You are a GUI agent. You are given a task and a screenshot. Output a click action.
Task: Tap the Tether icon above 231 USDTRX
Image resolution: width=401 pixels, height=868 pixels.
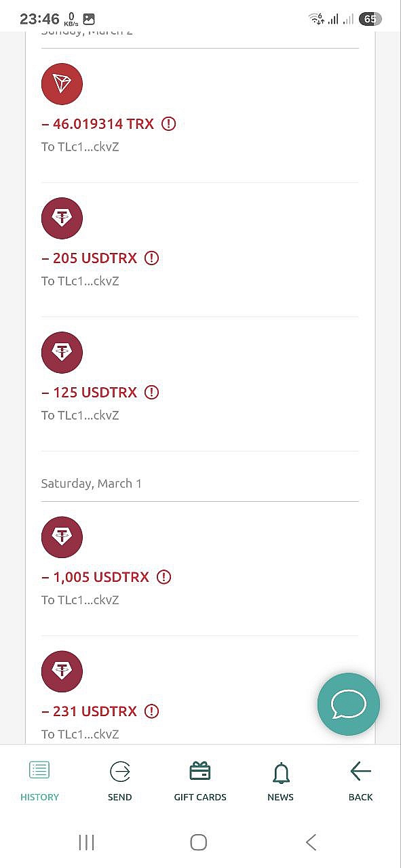point(62,671)
